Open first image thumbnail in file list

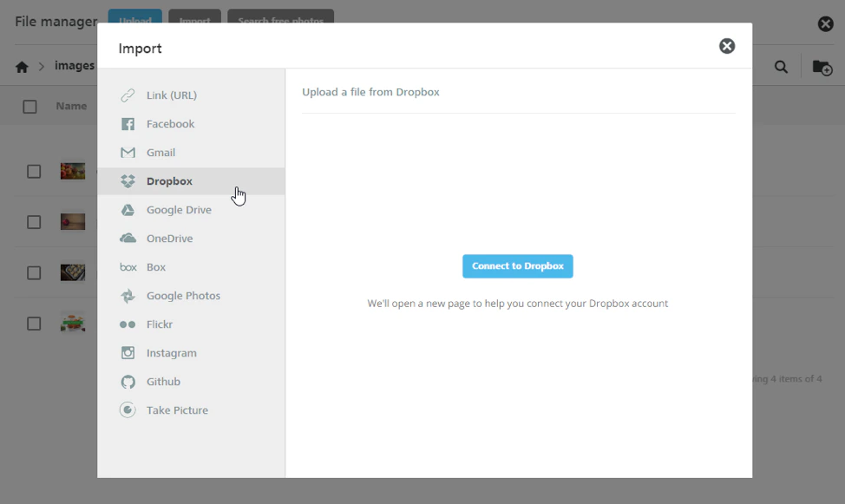click(73, 172)
